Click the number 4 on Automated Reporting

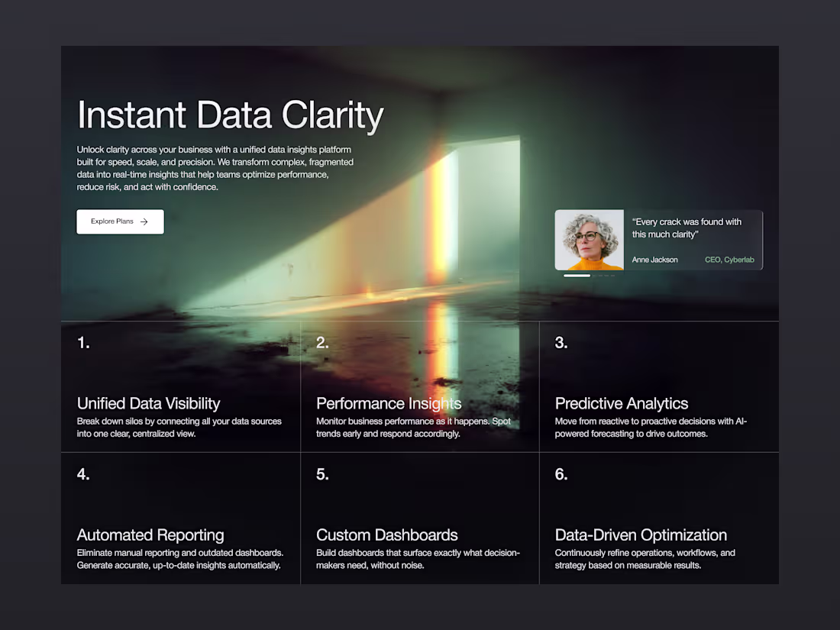click(83, 474)
